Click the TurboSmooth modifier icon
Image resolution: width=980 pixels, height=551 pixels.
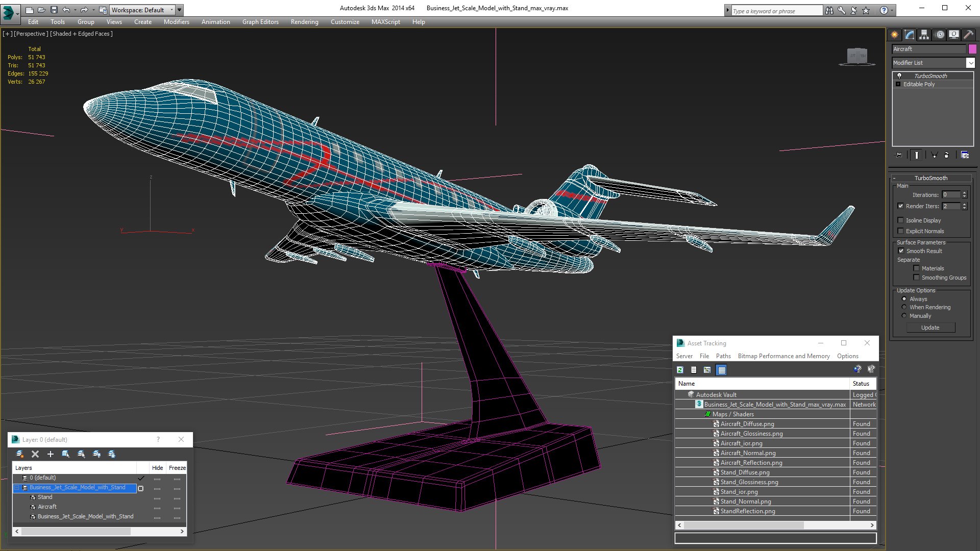899,76
